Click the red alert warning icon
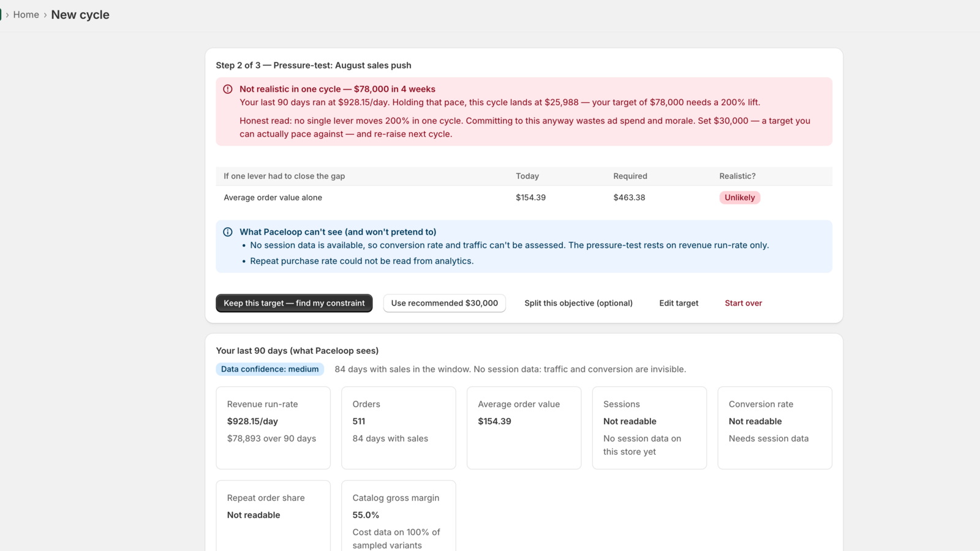Viewport: 980px width, 551px height. coord(228,89)
